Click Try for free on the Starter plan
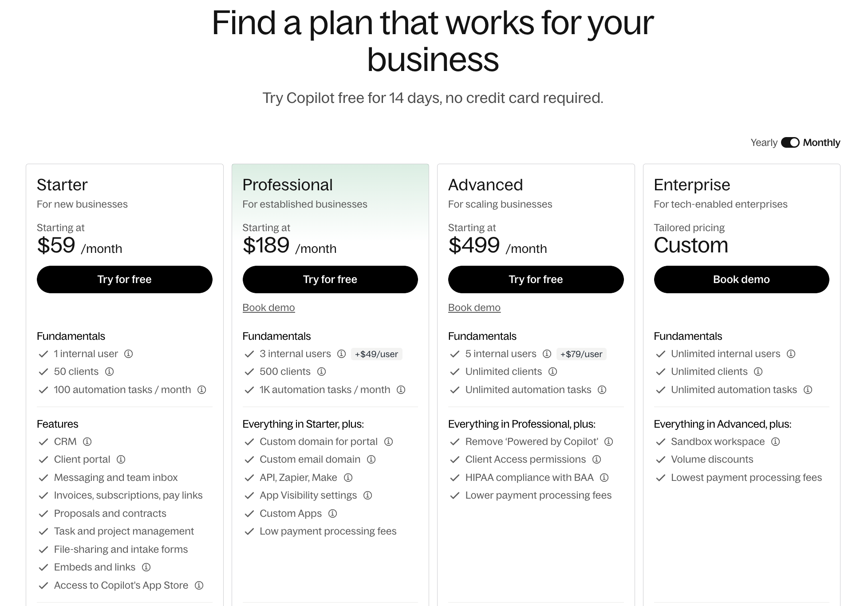The width and height of the screenshot is (868, 606). click(124, 279)
